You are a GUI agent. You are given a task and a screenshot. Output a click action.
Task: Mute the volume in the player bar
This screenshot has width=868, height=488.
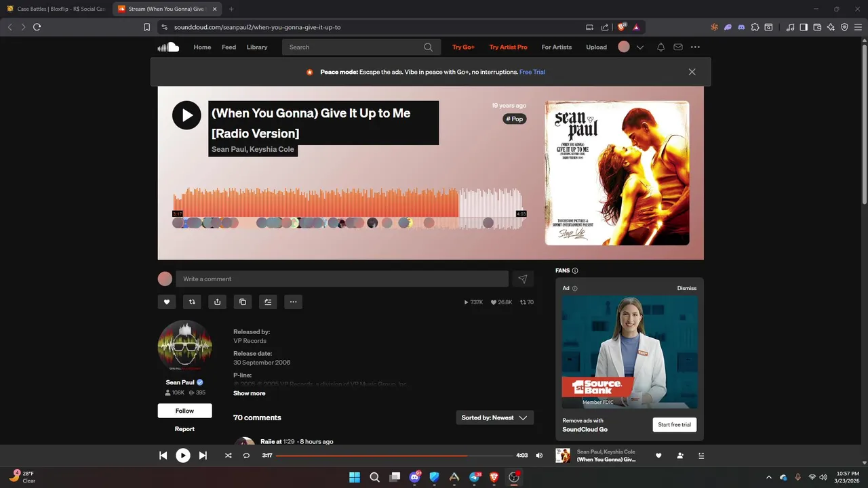click(539, 455)
